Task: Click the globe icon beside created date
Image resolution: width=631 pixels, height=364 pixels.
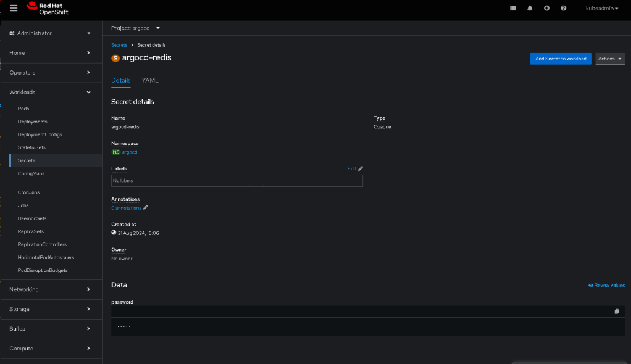Action: pos(114,233)
